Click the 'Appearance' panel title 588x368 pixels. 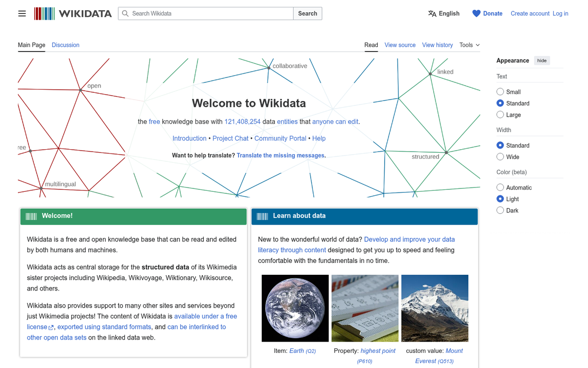coord(513,60)
